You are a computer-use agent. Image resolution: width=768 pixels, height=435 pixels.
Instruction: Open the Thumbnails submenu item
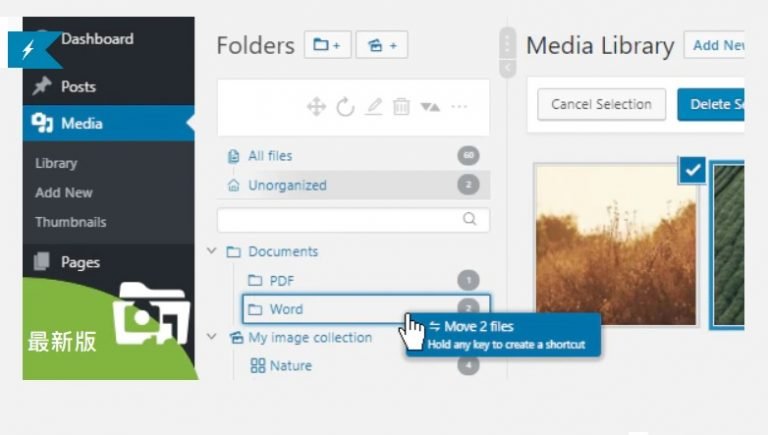(70, 222)
